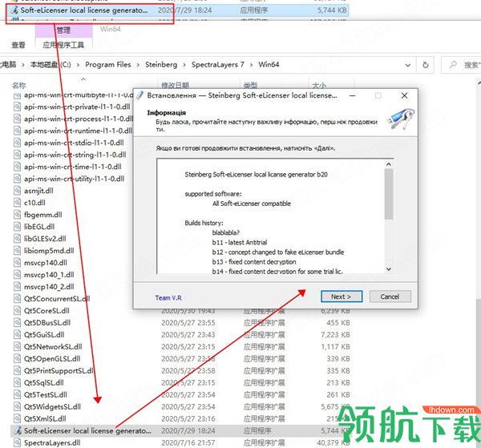Sort files by the 名称 column header
481x448 pixels.
point(19,85)
